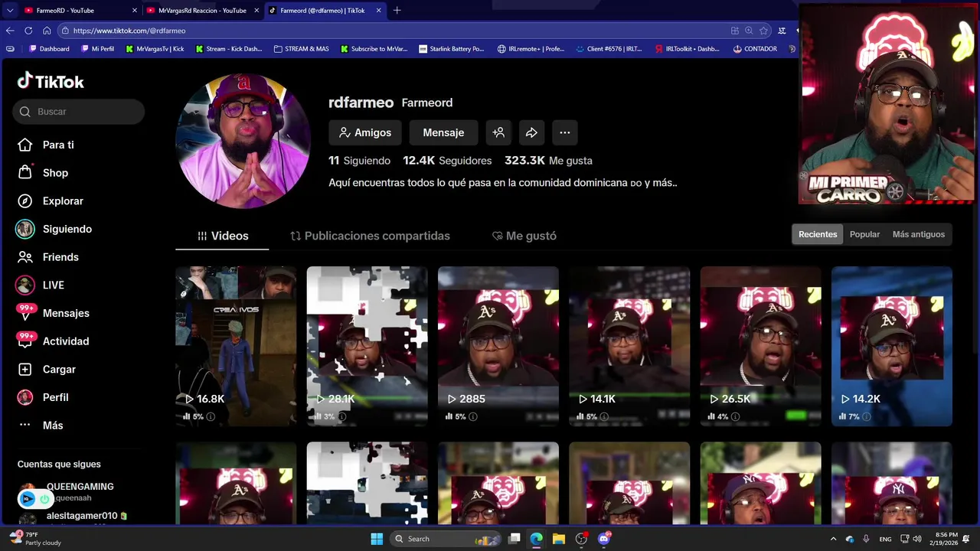Screen dimensions: 980x551
Task: Expand the browser tab list chevron
Action: coord(9,11)
